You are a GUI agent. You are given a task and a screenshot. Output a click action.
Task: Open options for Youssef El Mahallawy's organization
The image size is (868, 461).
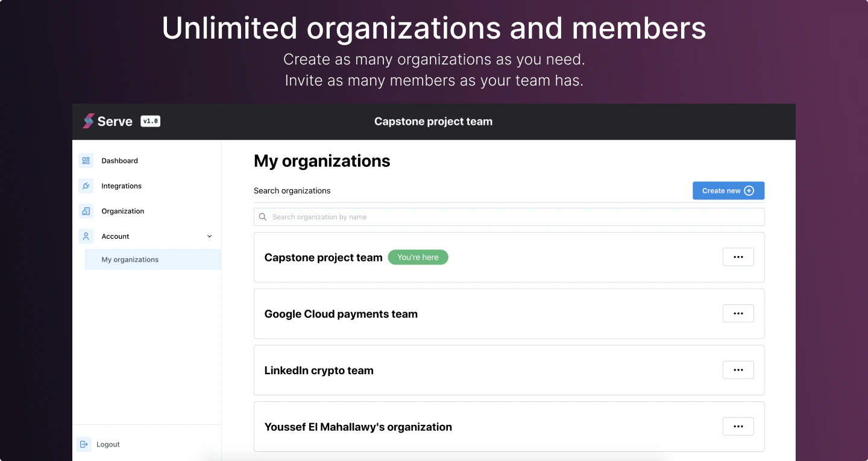pos(738,427)
